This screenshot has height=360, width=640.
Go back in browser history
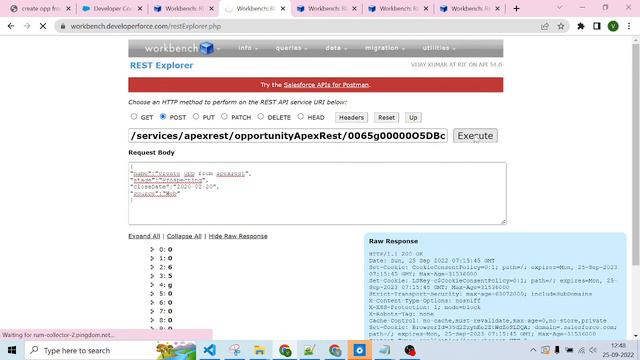(x=11, y=26)
